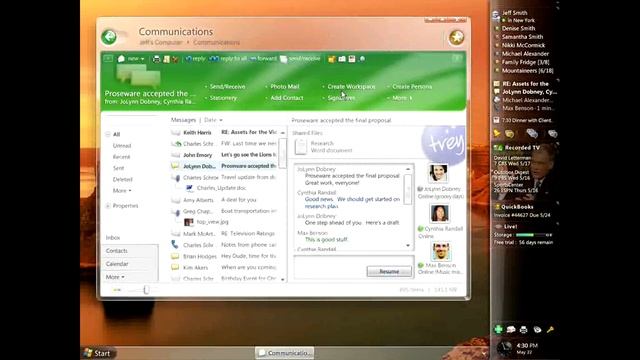Expand More tasks in the green panel
This screenshot has width=640, height=360.
click(402, 98)
